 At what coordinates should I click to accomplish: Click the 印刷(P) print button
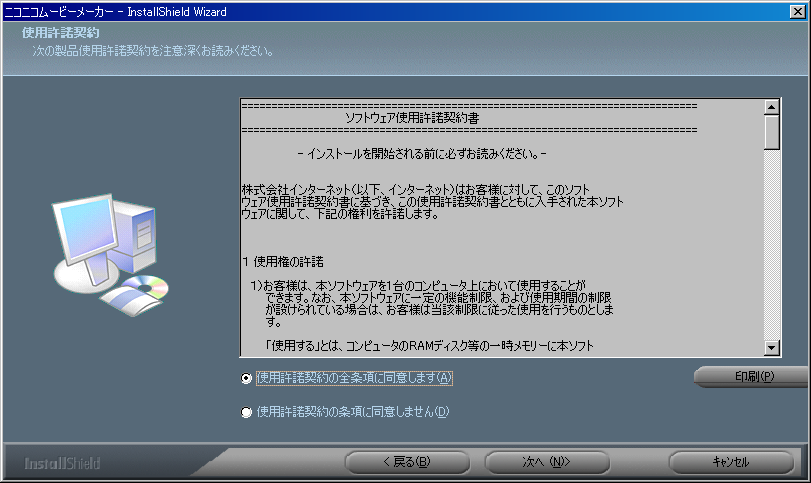click(753, 376)
